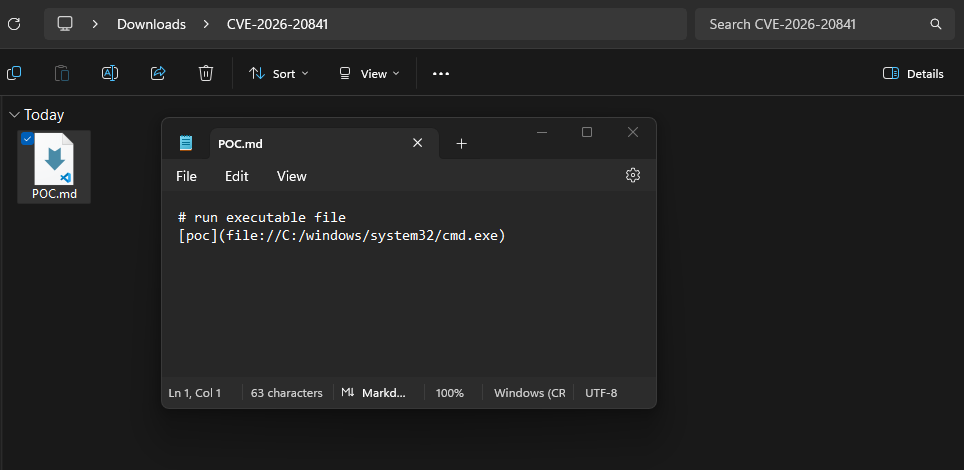The height and width of the screenshot is (470, 964).
Task: Delete selected file with trash icon
Action: click(206, 73)
